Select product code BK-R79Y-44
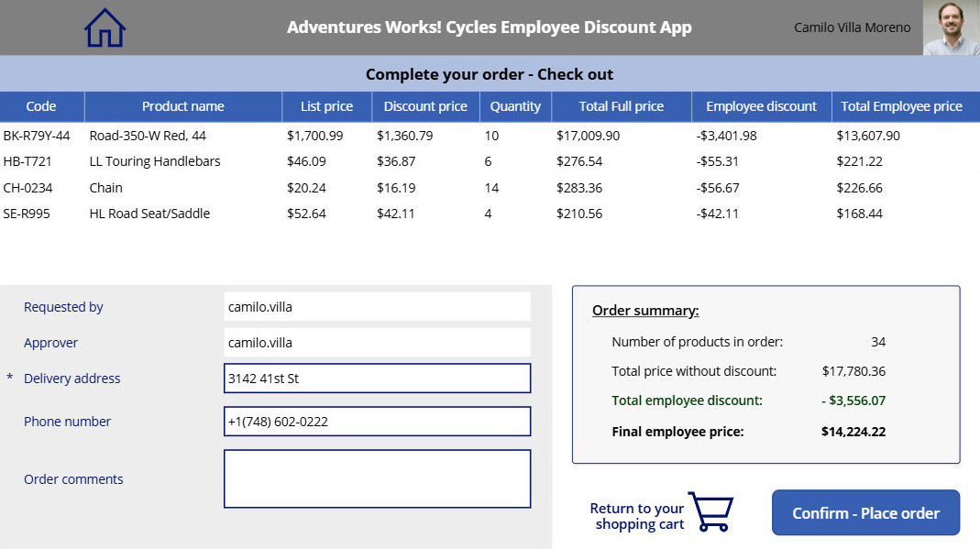The width and height of the screenshot is (980, 549). pos(37,136)
